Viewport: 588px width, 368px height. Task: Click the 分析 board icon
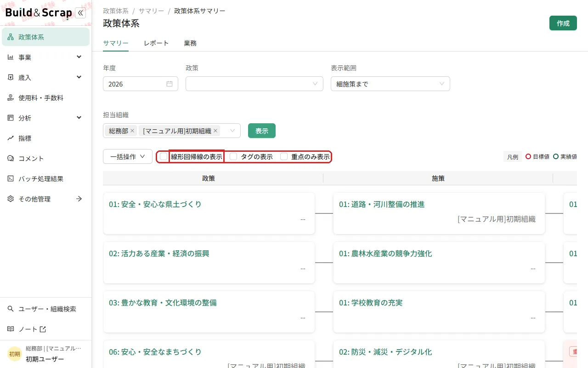pos(11,118)
